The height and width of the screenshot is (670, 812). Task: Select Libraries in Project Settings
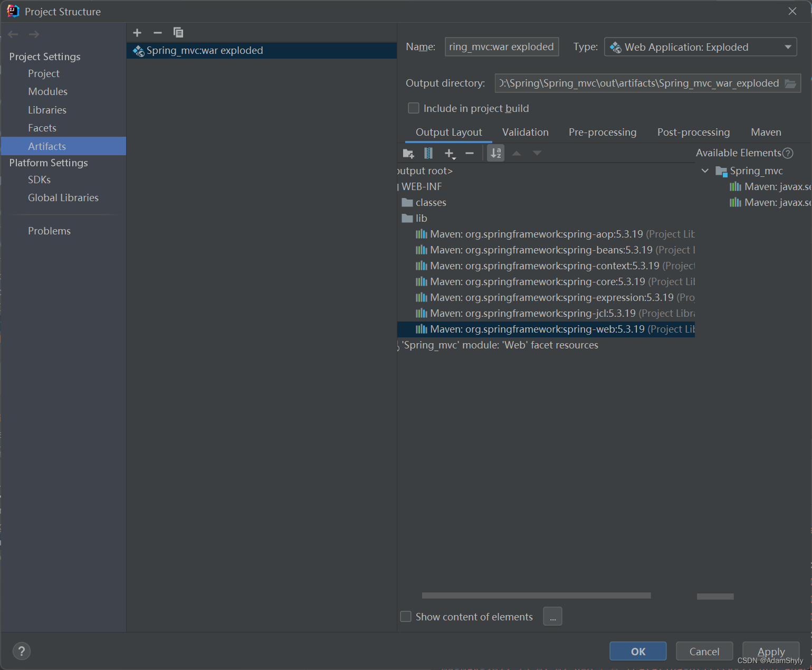[x=47, y=110]
